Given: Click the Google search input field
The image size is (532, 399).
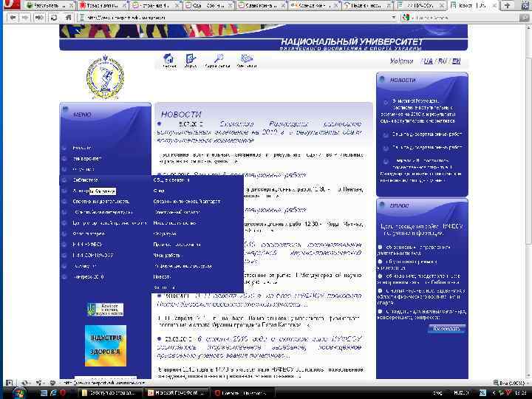Looking at the screenshot, I should point(465,17).
